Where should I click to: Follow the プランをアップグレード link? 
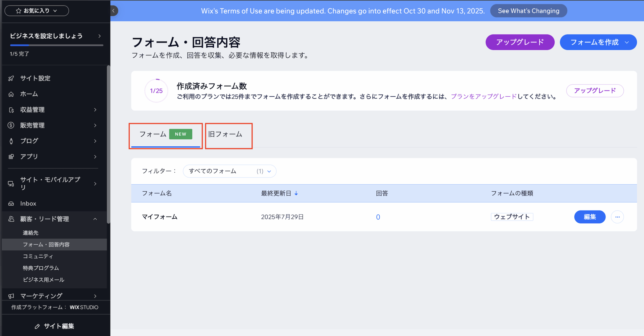(484, 97)
